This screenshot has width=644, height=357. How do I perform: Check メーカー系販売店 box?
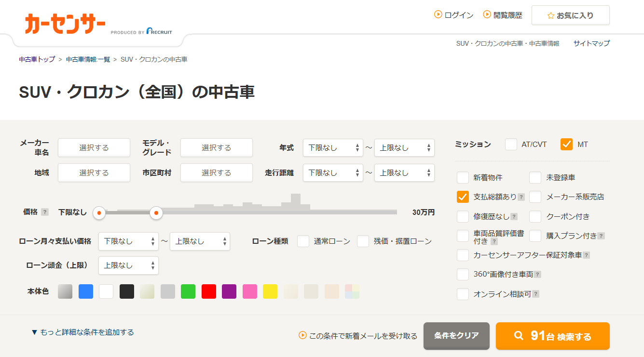click(x=535, y=197)
